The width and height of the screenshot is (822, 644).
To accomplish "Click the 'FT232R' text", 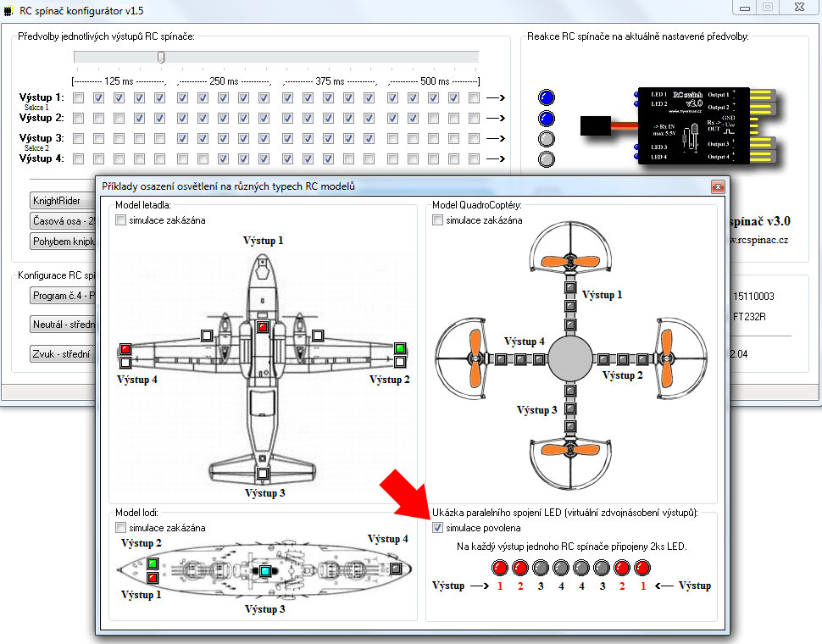I will coord(749,317).
